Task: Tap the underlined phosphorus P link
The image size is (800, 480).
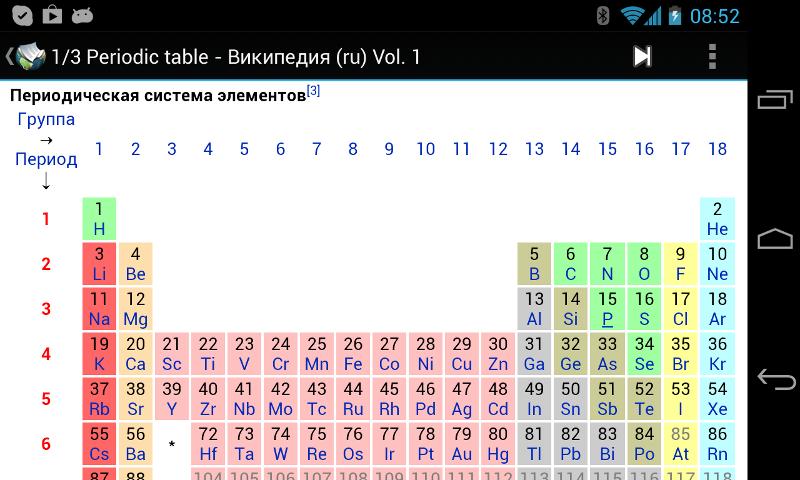Action: click(x=607, y=319)
